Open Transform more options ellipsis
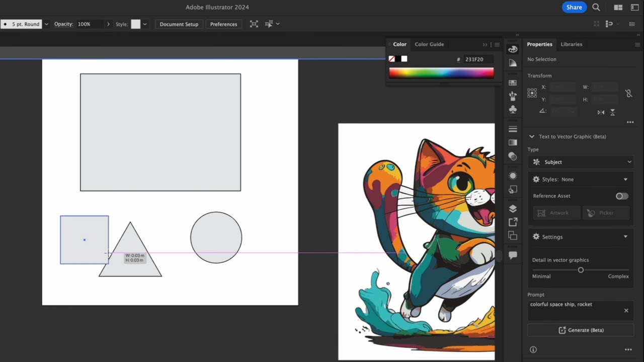This screenshot has width=644, height=362. click(x=630, y=122)
